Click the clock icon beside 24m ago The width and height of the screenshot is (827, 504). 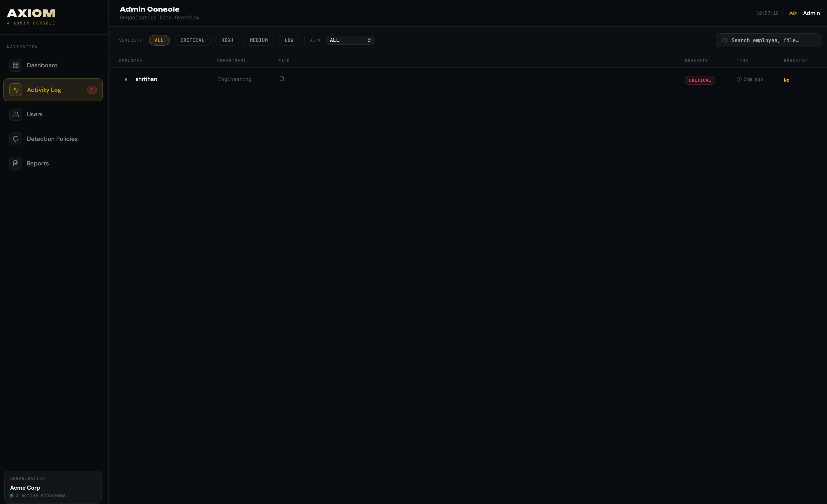tap(739, 80)
